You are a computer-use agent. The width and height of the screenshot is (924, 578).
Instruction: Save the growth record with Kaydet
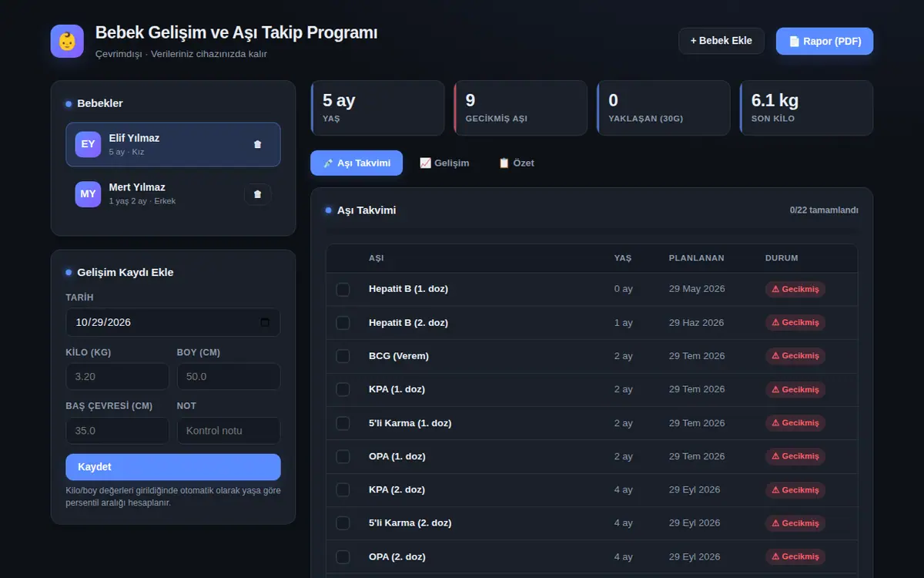[173, 467]
